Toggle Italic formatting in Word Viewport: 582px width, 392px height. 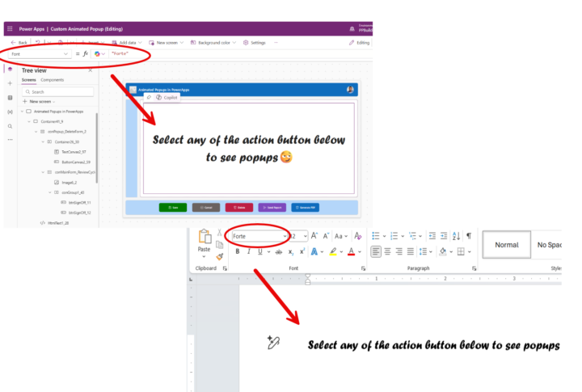pos(249,251)
